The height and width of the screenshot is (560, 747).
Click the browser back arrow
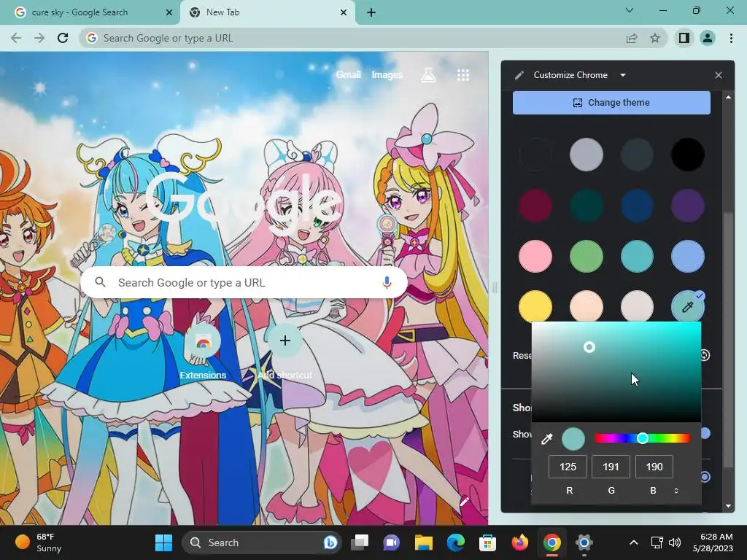point(16,38)
